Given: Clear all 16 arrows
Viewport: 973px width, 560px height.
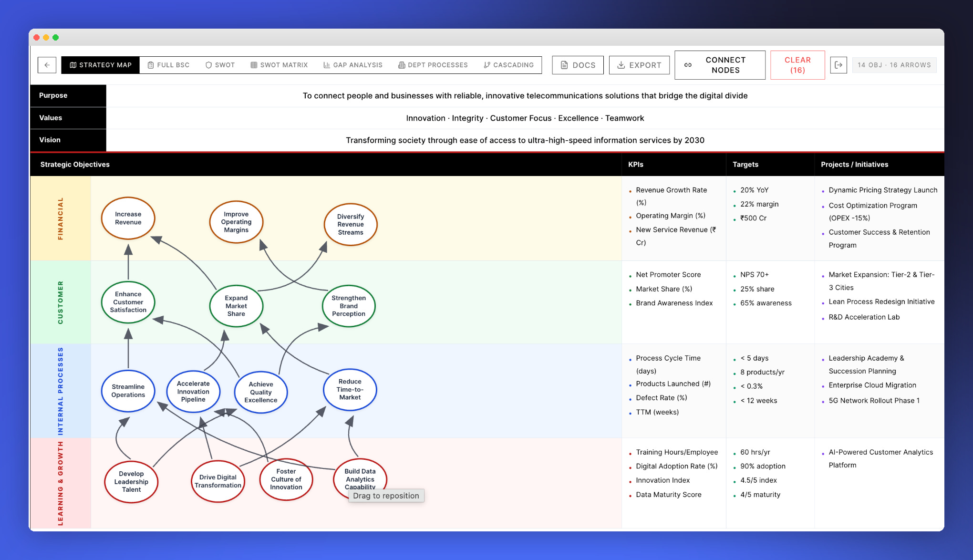Looking at the screenshot, I should point(797,65).
